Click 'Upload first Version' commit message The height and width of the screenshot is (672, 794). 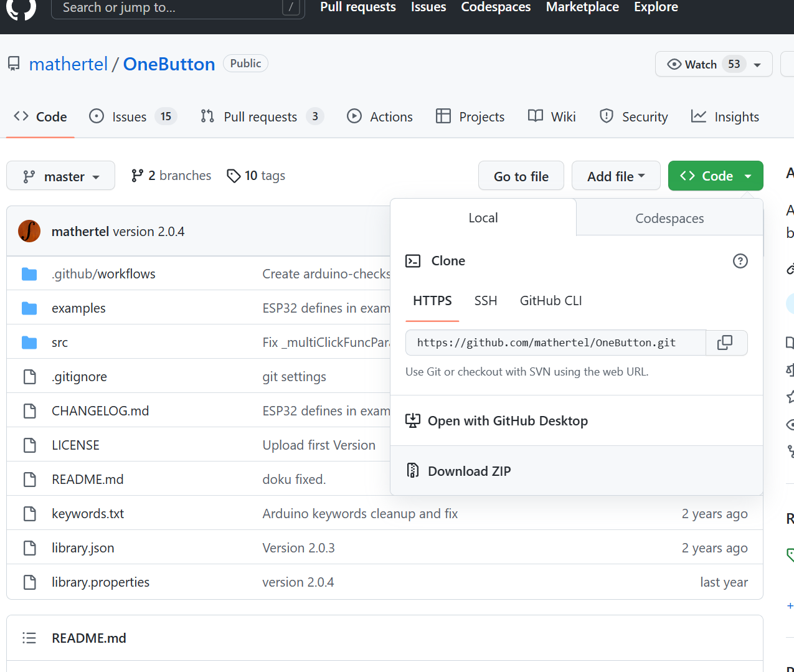pyautogui.click(x=319, y=445)
